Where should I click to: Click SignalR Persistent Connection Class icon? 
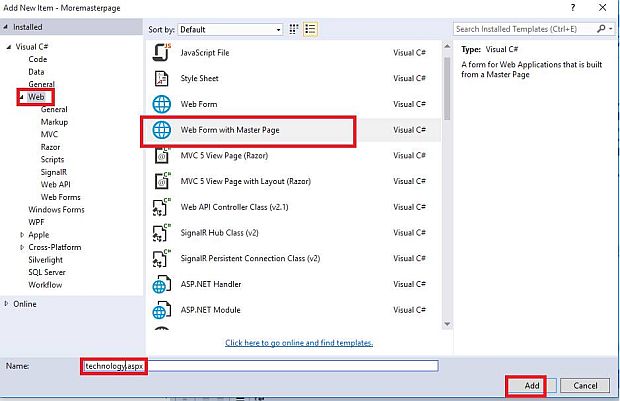click(162, 258)
